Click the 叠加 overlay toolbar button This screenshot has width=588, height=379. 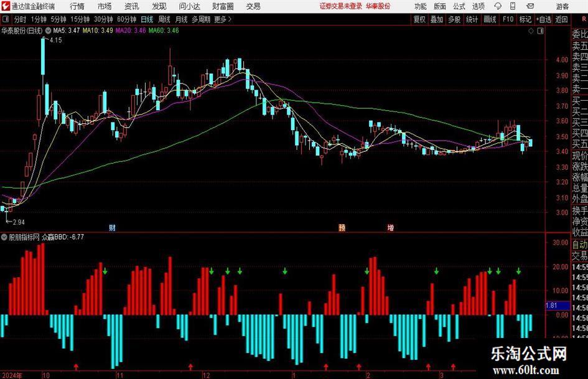click(x=437, y=19)
